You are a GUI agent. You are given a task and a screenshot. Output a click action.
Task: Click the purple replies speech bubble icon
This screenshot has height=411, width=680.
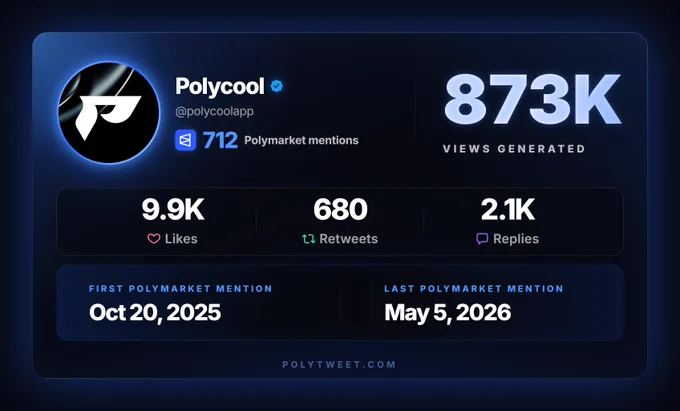[482, 239]
